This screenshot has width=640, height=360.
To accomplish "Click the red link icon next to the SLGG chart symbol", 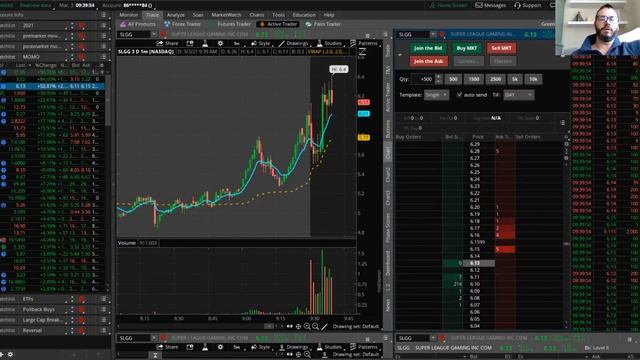I will coord(163,34).
